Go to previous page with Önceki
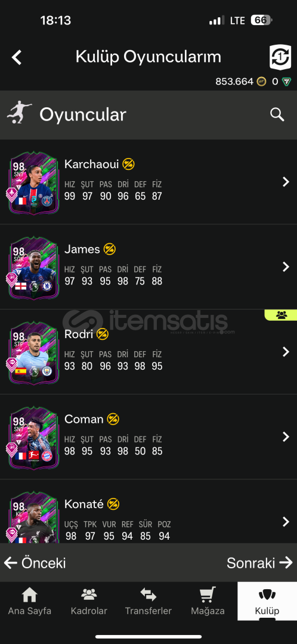The image size is (297, 644). (35, 563)
